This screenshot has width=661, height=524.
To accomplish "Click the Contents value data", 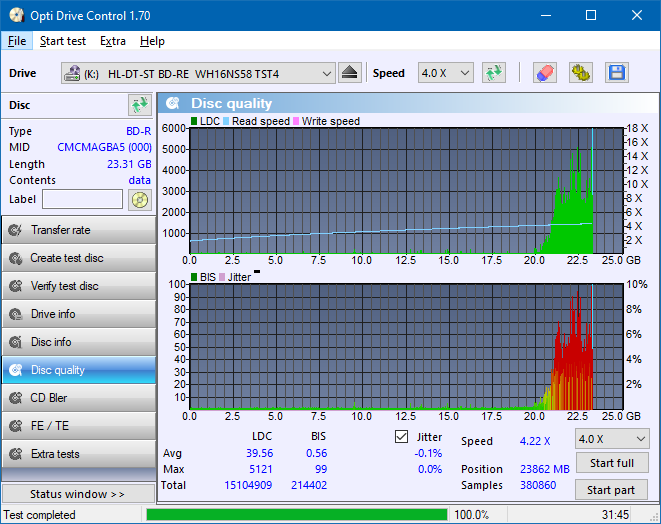I will (140, 180).
